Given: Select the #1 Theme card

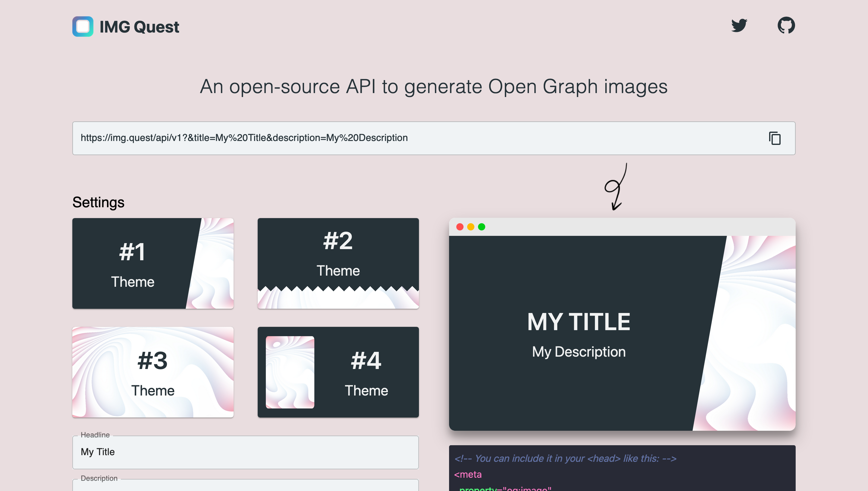Looking at the screenshot, I should coord(153,263).
